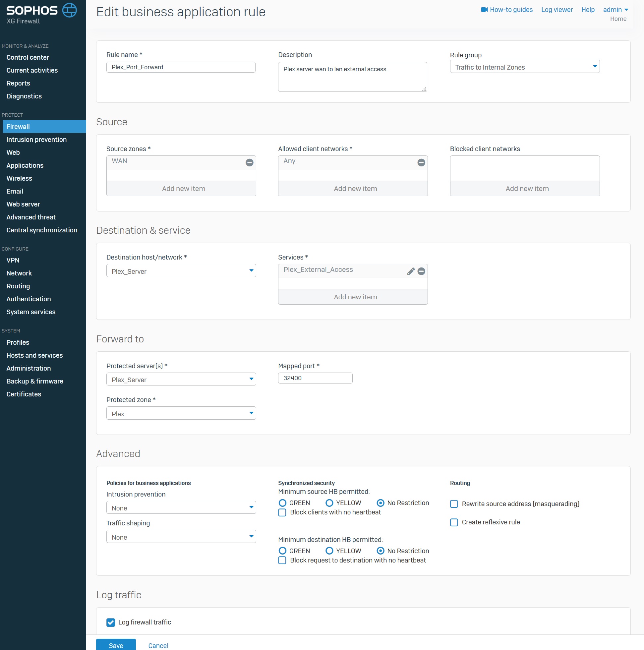644x650 pixels.
Task: Open the Log viewer link
Action: pyautogui.click(x=556, y=10)
